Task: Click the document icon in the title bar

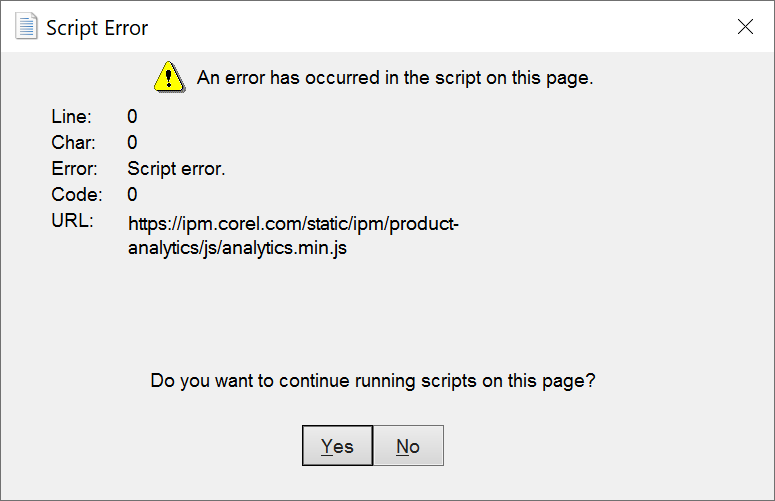Action: [x=26, y=27]
